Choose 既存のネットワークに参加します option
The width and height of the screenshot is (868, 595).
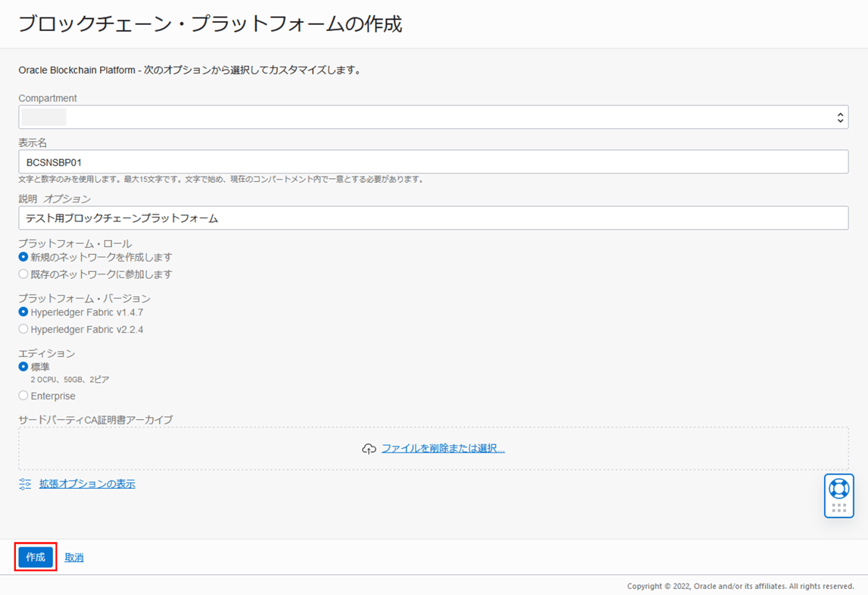click(22, 274)
